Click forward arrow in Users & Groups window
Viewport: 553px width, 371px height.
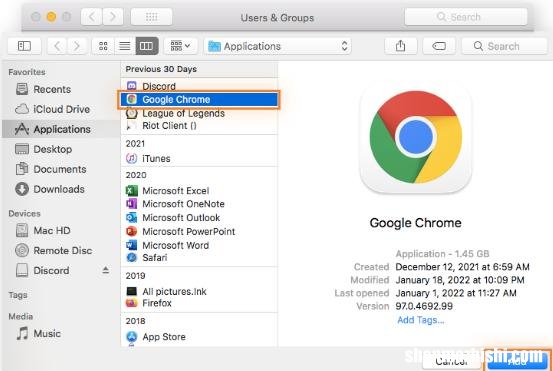click(113, 17)
